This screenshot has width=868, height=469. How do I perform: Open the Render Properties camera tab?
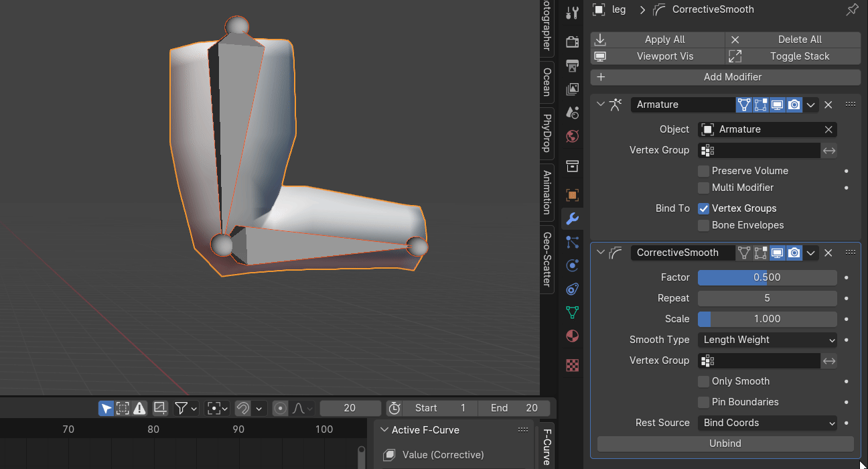(x=572, y=42)
